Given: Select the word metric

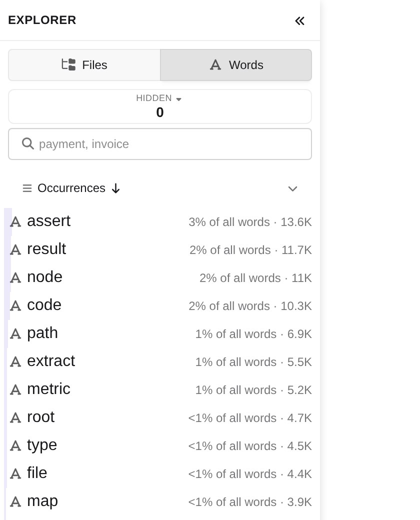Looking at the screenshot, I should pyautogui.click(x=49, y=388).
